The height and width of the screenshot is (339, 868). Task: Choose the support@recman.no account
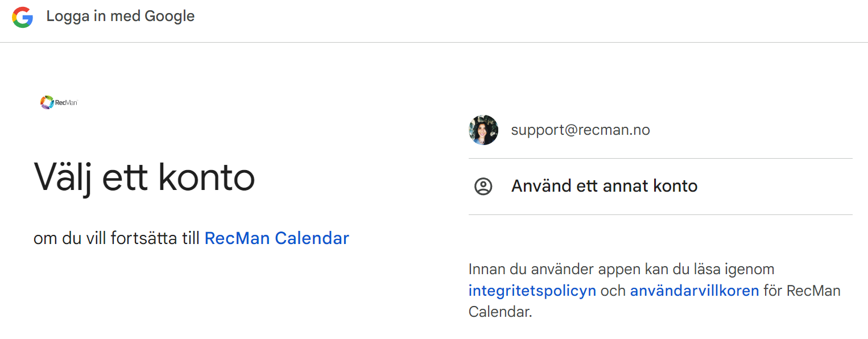click(x=580, y=130)
